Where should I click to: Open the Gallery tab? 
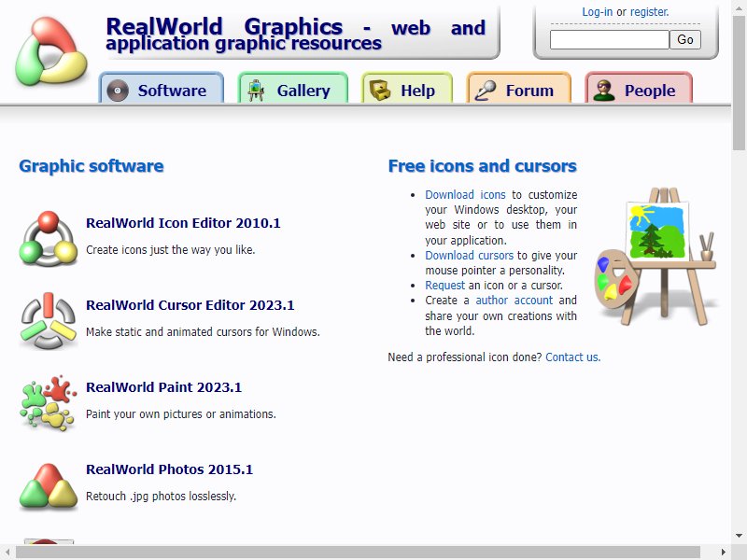[293, 88]
